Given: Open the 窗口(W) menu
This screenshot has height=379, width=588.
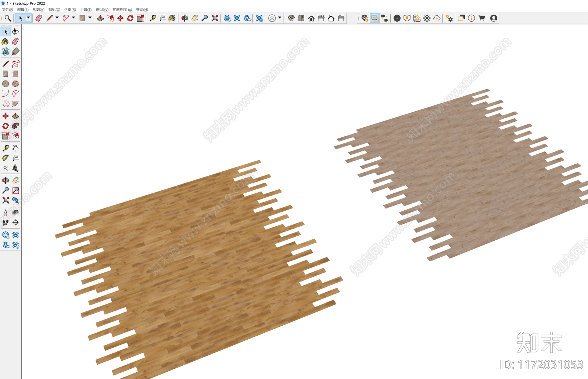Looking at the screenshot, I should 102,10.
